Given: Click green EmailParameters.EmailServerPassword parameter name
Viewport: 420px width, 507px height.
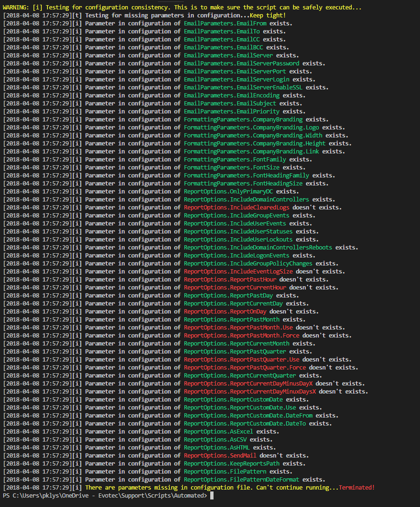Looking at the screenshot, I should pyautogui.click(x=241, y=64).
